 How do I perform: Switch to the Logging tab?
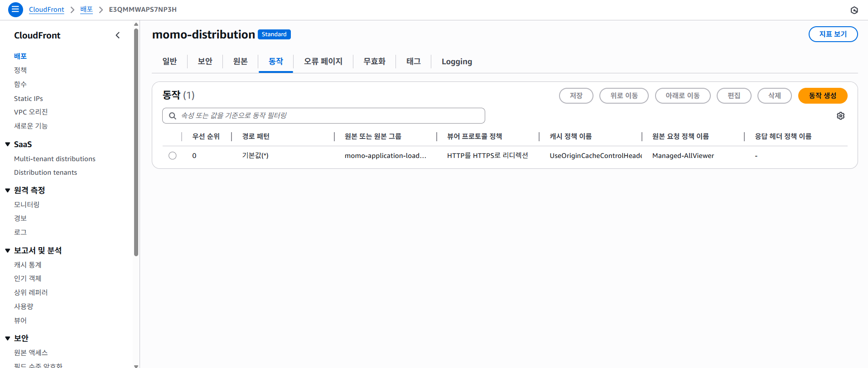tap(457, 62)
